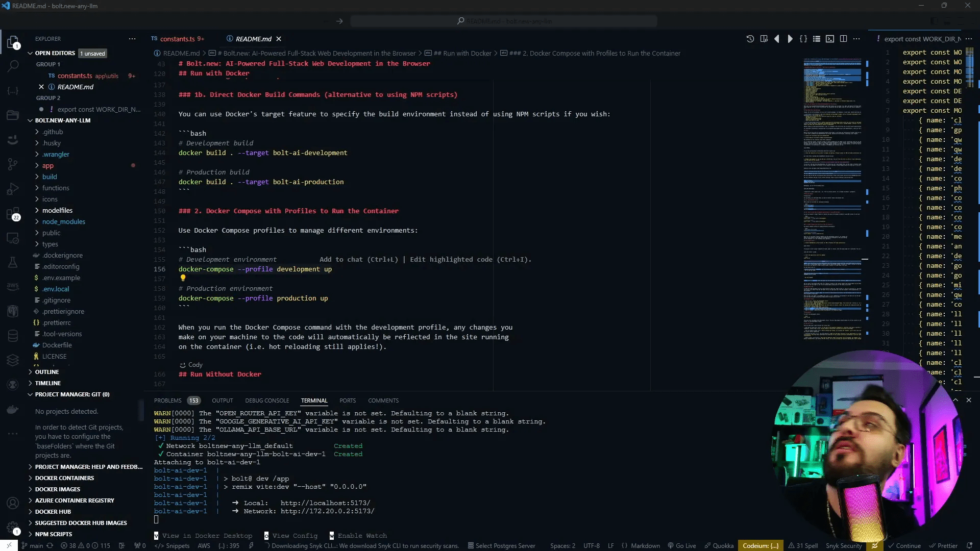Open the AWS toolkit view in the activity bar
Image resolution: width=980 pixels, height=551 pixels.
[13, 286]
